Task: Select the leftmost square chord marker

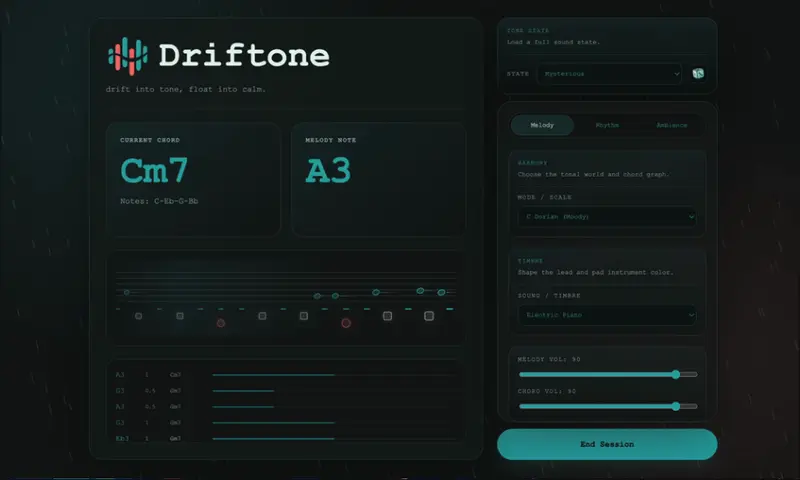Action: pyautogui.click(x=138, y=316)
